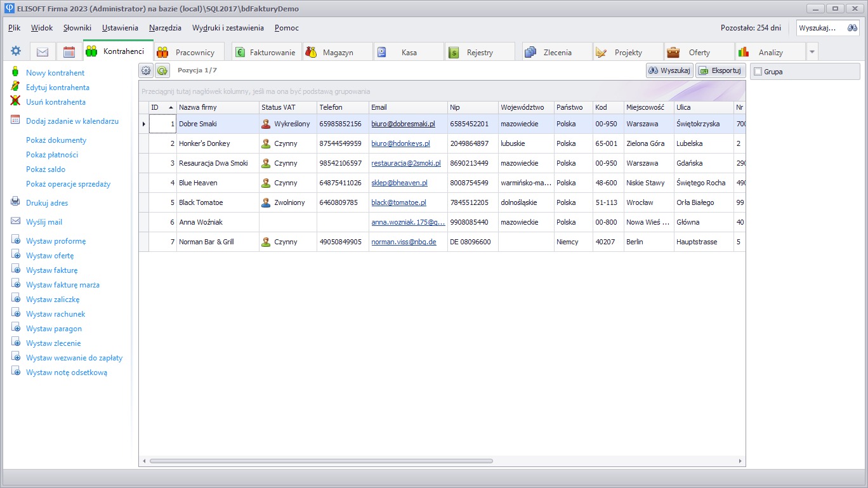The image size is (868, 488).
Task: Click the Pokaż dokumenty link
Action: click(56, 140)
